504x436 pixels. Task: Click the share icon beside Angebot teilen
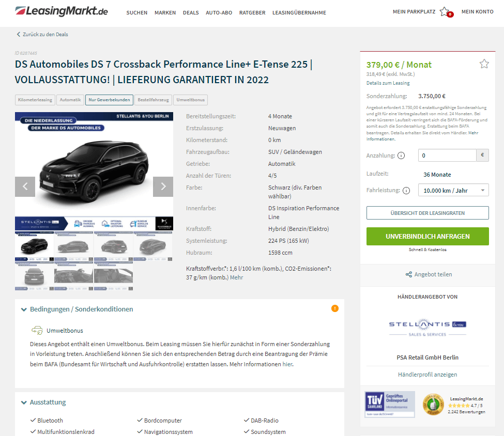pos(408,274)
